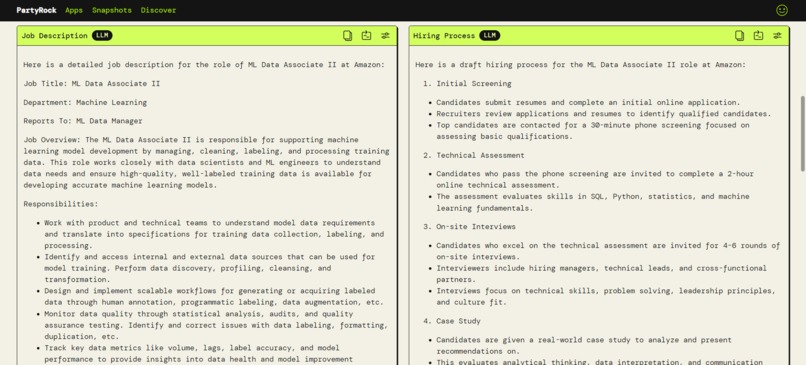Click the Hiring Process widget title
806x365 pixels.
[444, 35]
